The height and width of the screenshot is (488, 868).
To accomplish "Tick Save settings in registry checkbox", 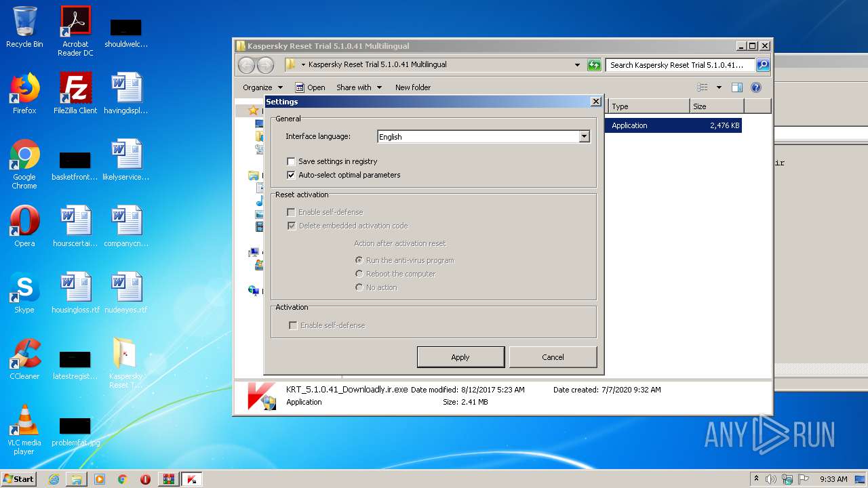I will (292, 161).
